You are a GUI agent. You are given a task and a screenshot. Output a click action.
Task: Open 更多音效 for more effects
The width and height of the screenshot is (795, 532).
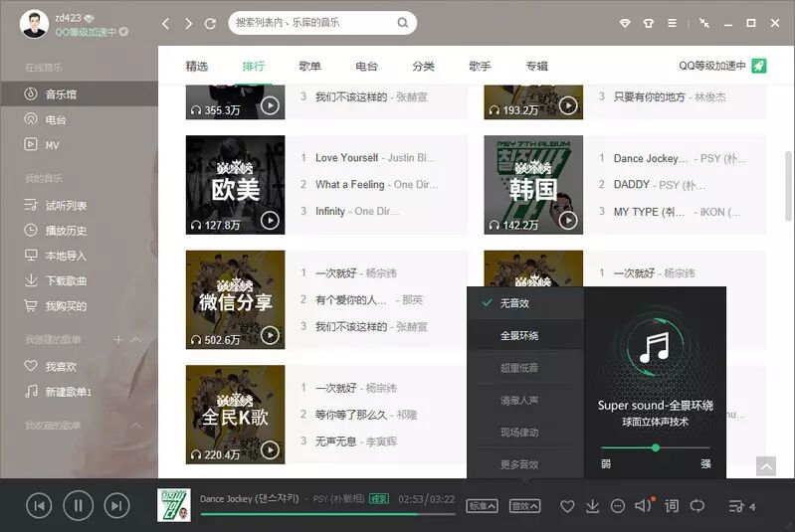pyautogui.click(x=525, y=464)
